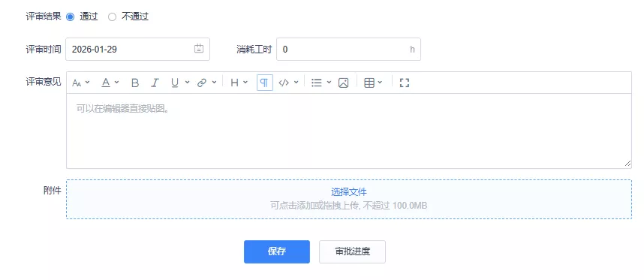
Task: Select the 不通过 radio button
Action: pyautogui.click(x=112, y=17)
